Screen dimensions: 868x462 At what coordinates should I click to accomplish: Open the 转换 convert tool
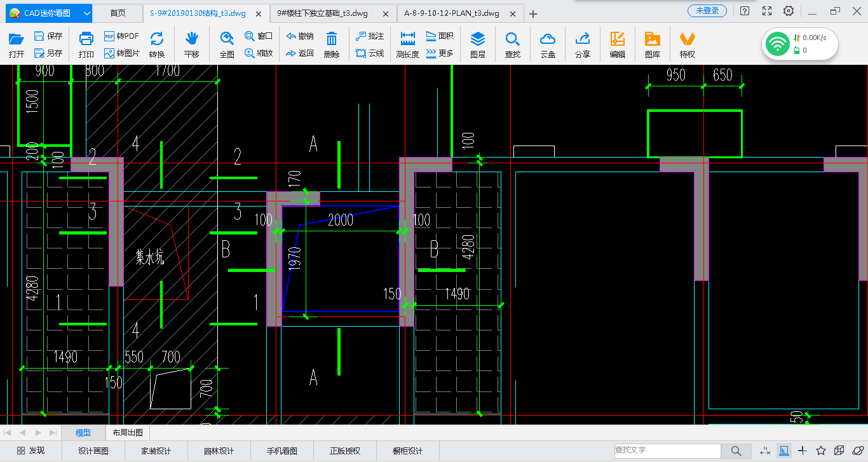(x=157, y=45)
